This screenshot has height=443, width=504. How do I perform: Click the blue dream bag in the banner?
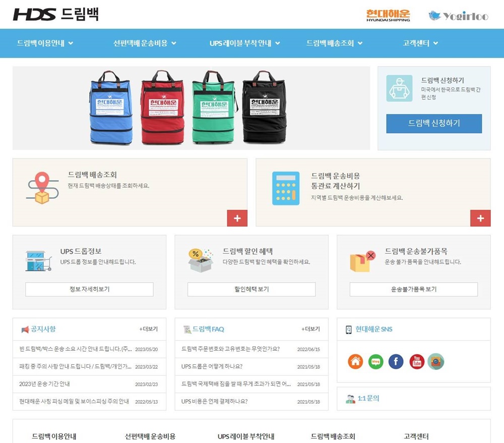point(111,107)
